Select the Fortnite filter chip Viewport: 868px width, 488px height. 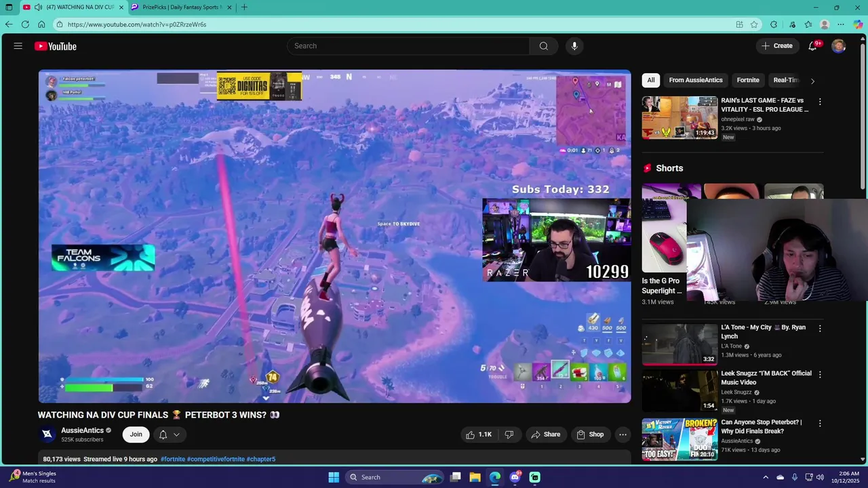(x=748, y=80)
